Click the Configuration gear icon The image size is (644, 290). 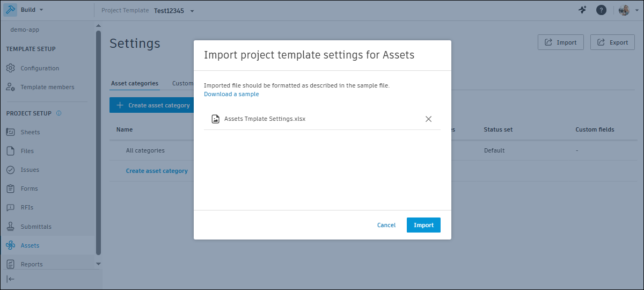click(x=10, y=68)
